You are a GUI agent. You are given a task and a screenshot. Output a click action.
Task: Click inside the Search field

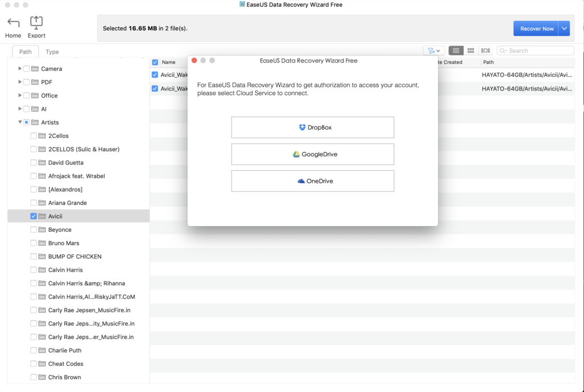535,50
